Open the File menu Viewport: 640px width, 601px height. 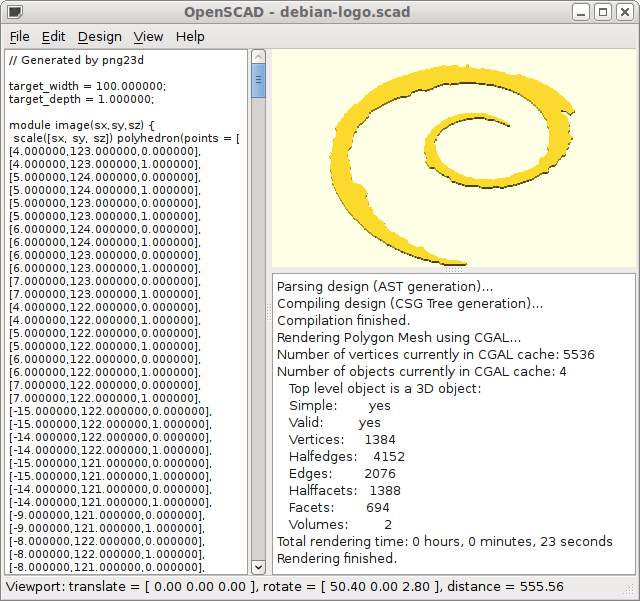(20, 37)
